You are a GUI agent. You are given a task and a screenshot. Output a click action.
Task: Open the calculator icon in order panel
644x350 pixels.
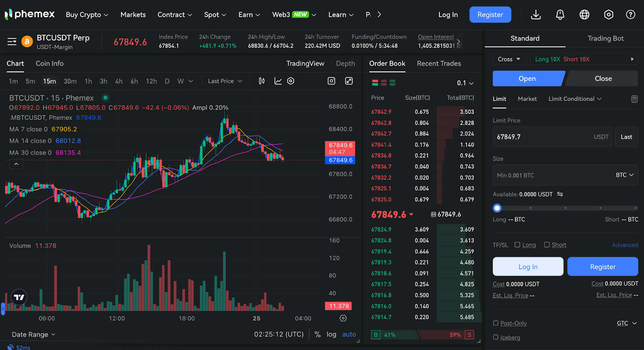(x=634, y=99)
